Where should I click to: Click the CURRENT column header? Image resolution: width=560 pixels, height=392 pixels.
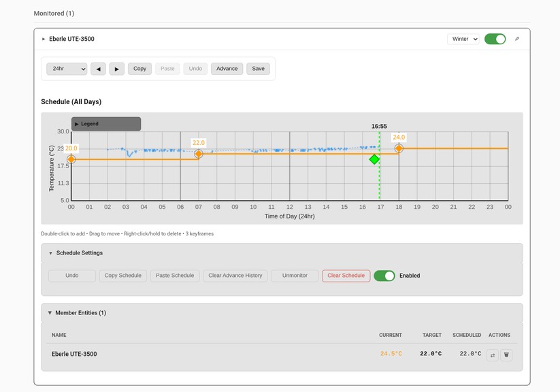tap(391, 336)
